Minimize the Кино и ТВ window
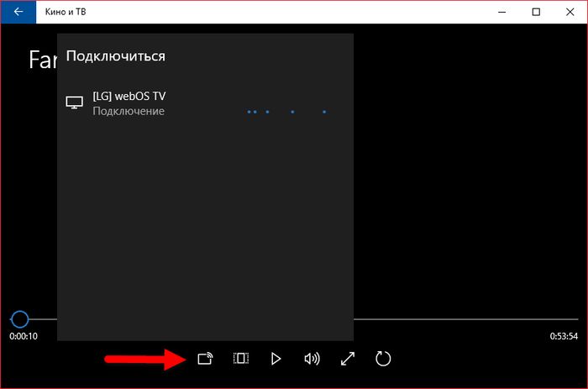The width and height of the screenshot is (588, 389). click(x=502, y=13)
